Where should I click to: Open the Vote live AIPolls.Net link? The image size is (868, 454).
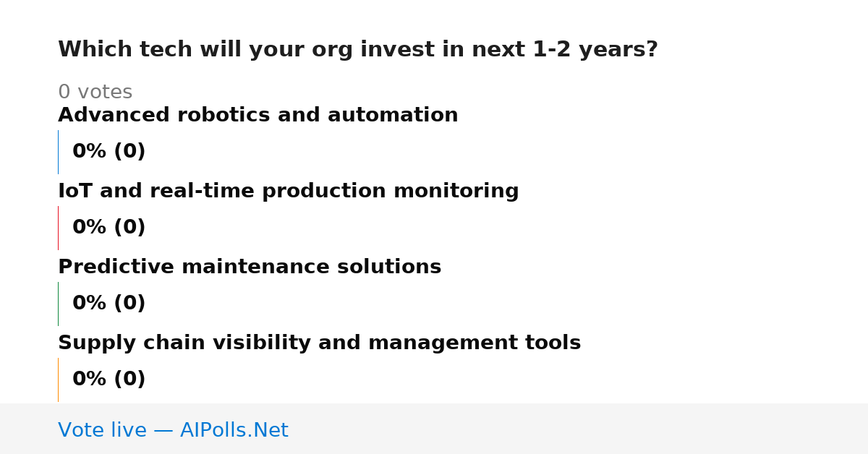click(x=173, y=431)
